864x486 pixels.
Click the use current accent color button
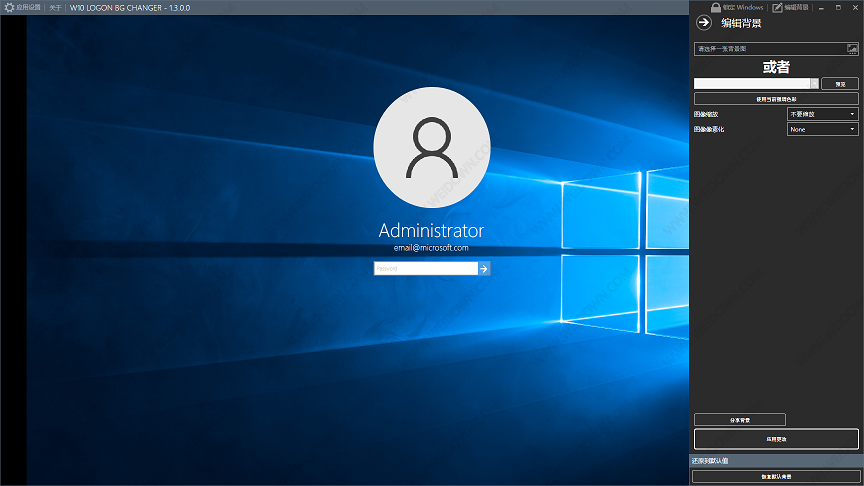[x=776, y=99]
